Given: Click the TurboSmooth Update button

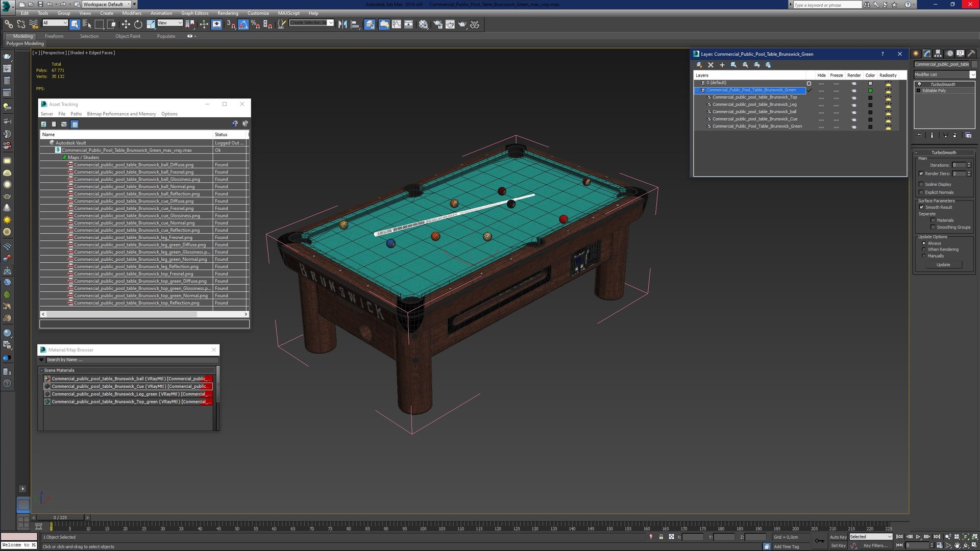Looking at the screenshot, I should [943, 265].
